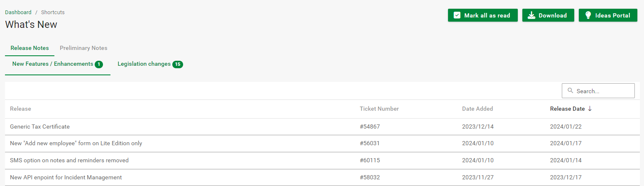Viewport: 644px width, 186px height.
Task: Click ticket number #56031
Action: (370, 143)
